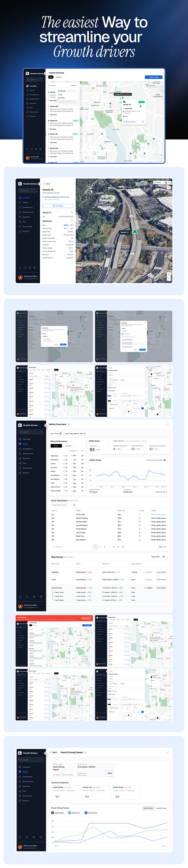This screenshot has width=188, height=868.
Task: Open View Details for Crash risk factor
Action: point(161,580)
